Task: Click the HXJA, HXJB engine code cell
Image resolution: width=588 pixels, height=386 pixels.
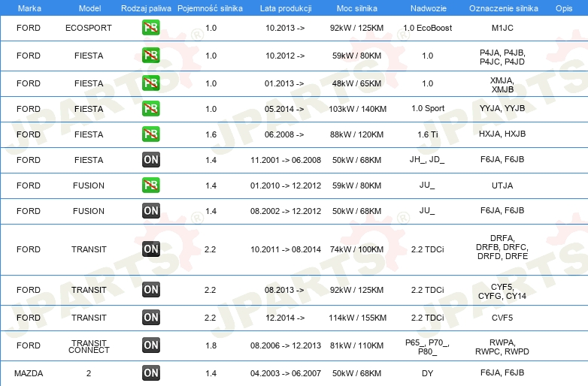Action: point(502,134)
